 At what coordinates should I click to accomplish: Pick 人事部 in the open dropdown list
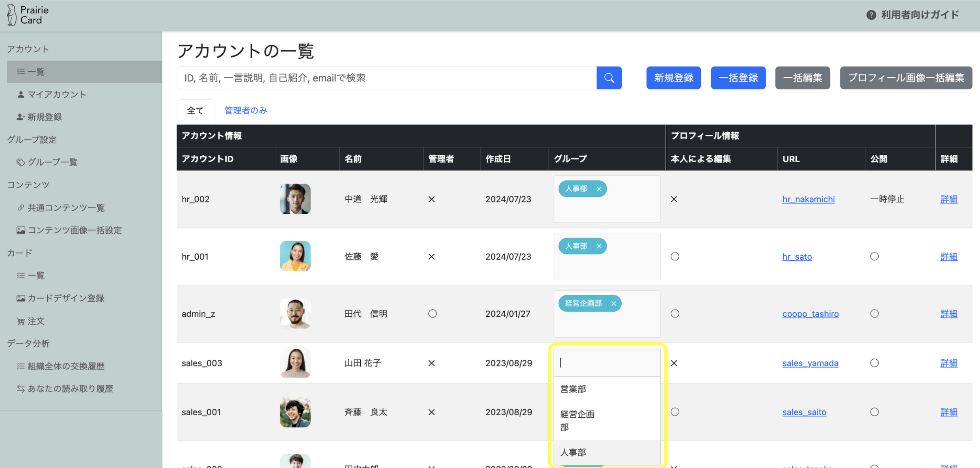(573, 453)
